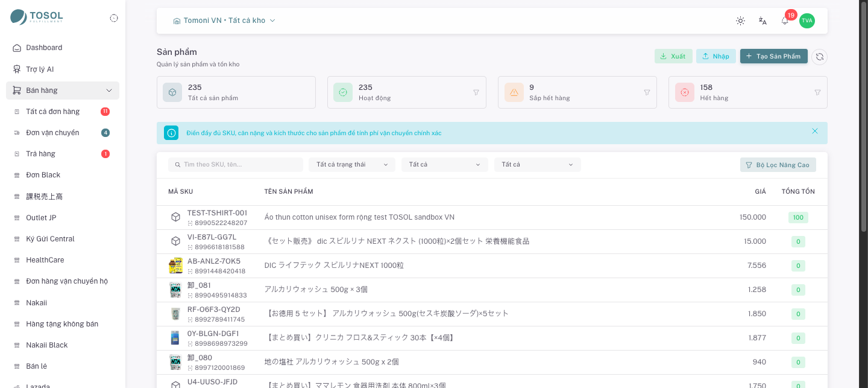Screen dimensions: 868x388
Task: Click the refresh icon next to Tạo Sản Phẩm
Action: click(x=819, y=57)
